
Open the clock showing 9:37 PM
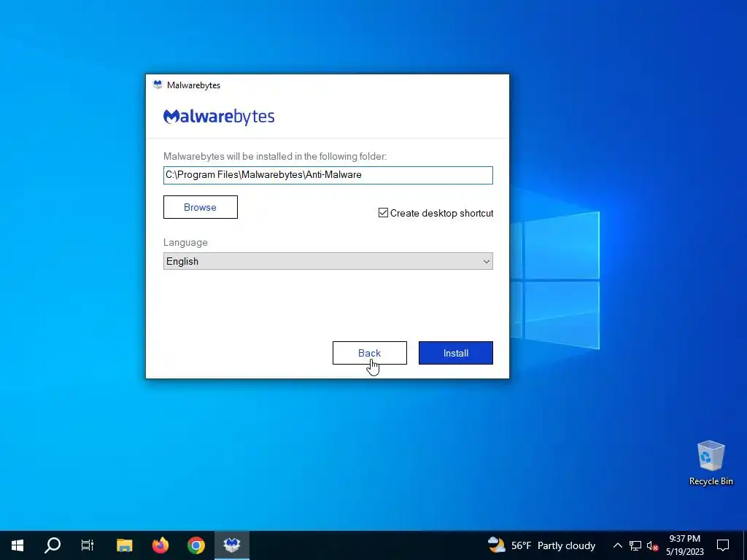click(684, 545)
